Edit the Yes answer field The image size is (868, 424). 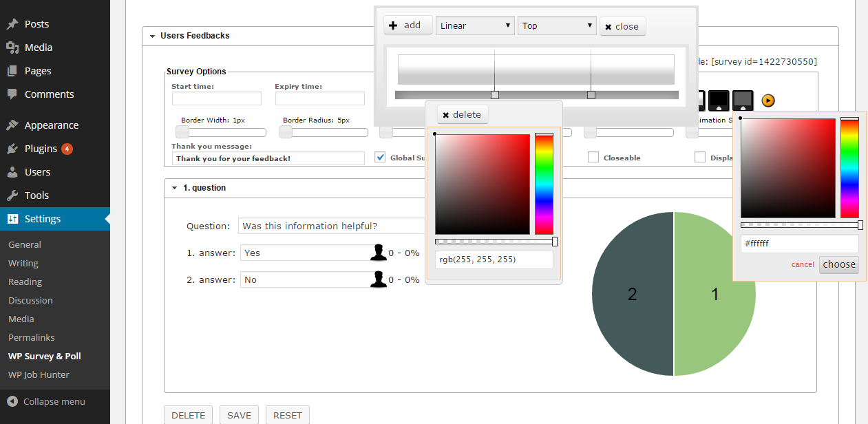(x=306, y=253)
